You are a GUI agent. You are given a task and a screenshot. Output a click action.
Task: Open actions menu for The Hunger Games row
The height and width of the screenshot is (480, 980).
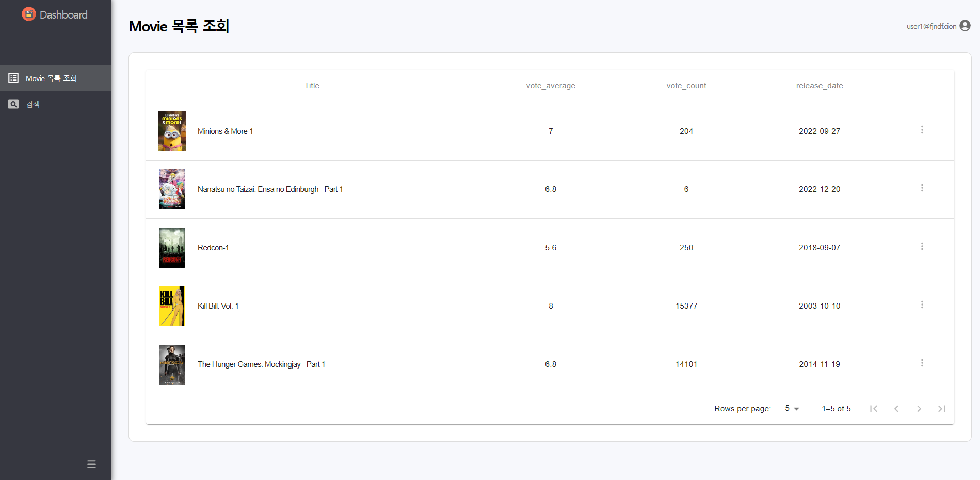922,363
